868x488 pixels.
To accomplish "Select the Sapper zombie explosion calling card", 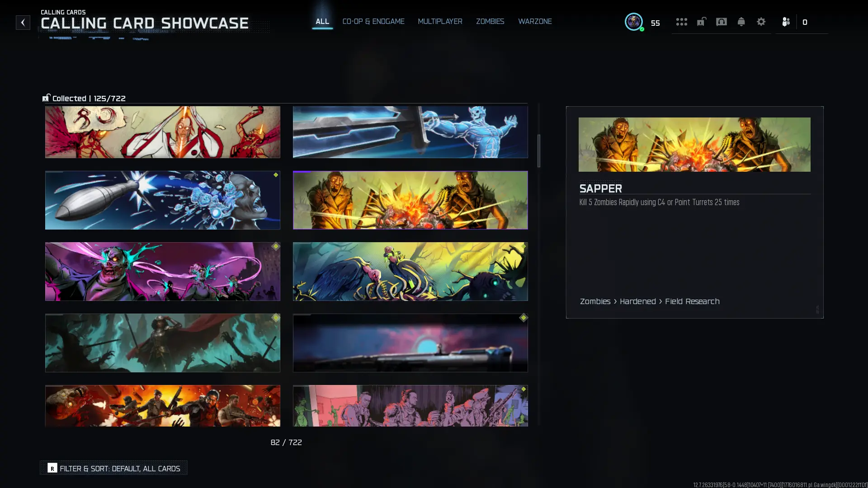I will tap(410, 200).
